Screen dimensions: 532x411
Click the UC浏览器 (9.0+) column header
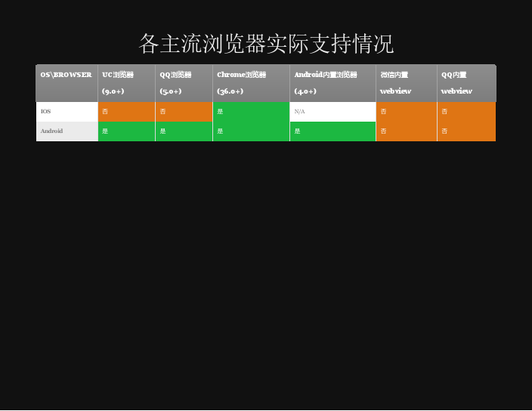coord(126,83)
